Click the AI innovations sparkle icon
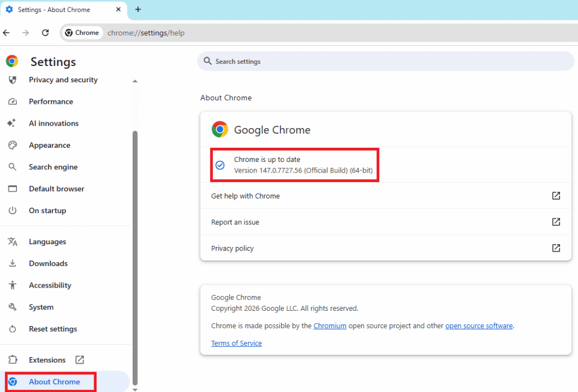This screenshot has width=578, height=392. pyautogui.click(x=12, y=123)
